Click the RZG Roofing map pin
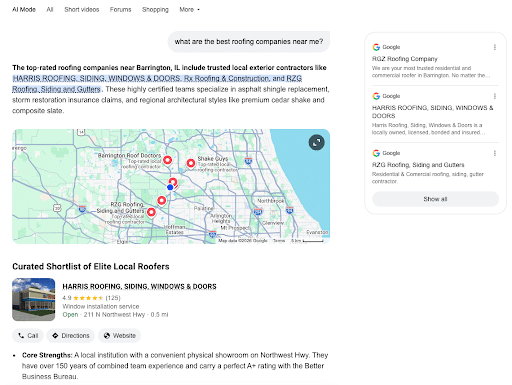Viewport: 512px width, 385px height. click(x=151, y=212)
